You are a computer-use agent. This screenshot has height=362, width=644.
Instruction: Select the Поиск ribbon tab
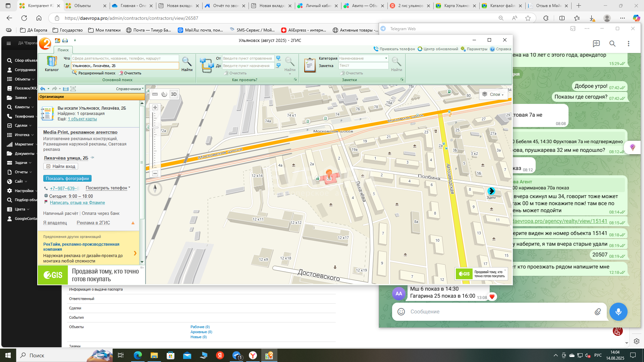63,50
